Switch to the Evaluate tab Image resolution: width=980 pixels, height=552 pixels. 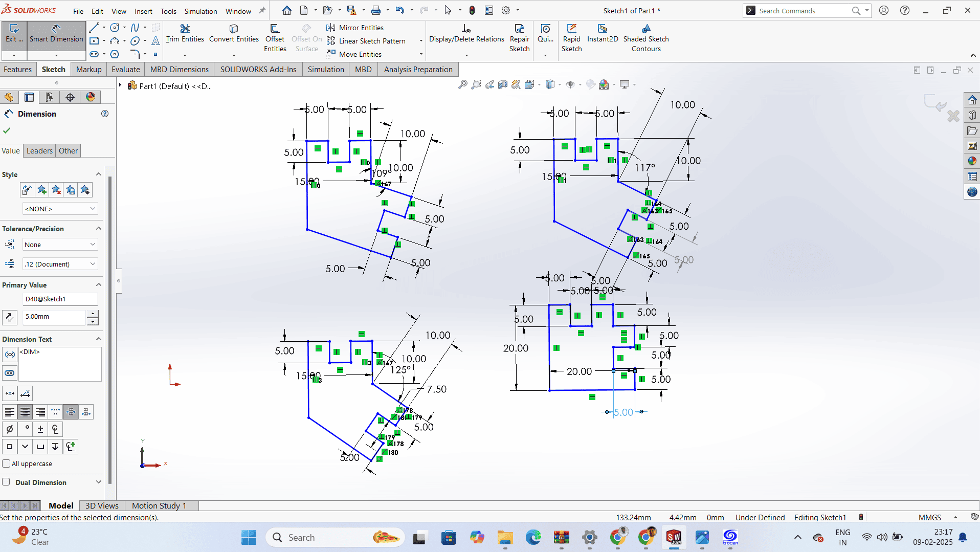125,70
